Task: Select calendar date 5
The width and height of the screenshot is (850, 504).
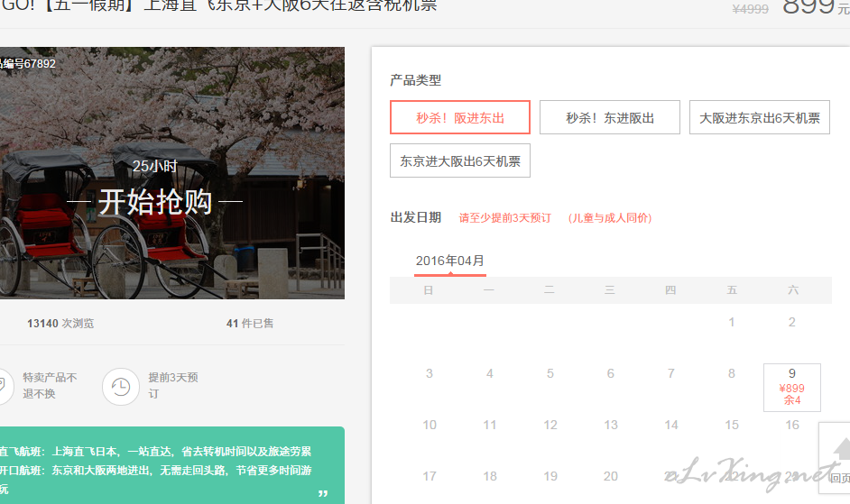Action: pyautogui.click(x=550, y=373)
